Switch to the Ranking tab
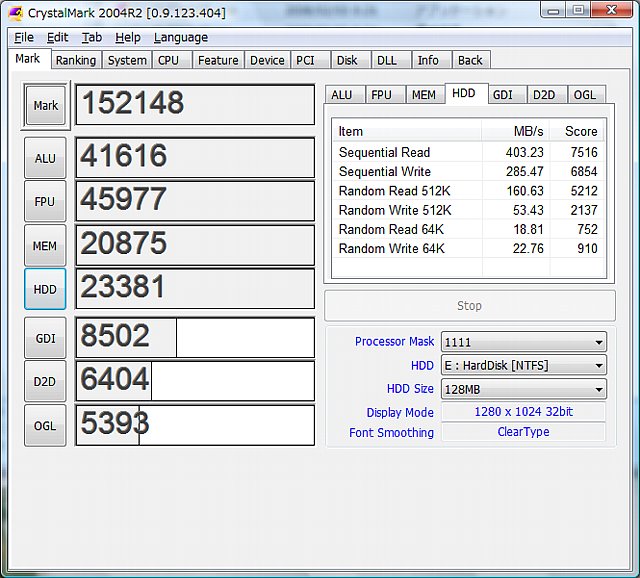640x578 pixels. (76, 60)
